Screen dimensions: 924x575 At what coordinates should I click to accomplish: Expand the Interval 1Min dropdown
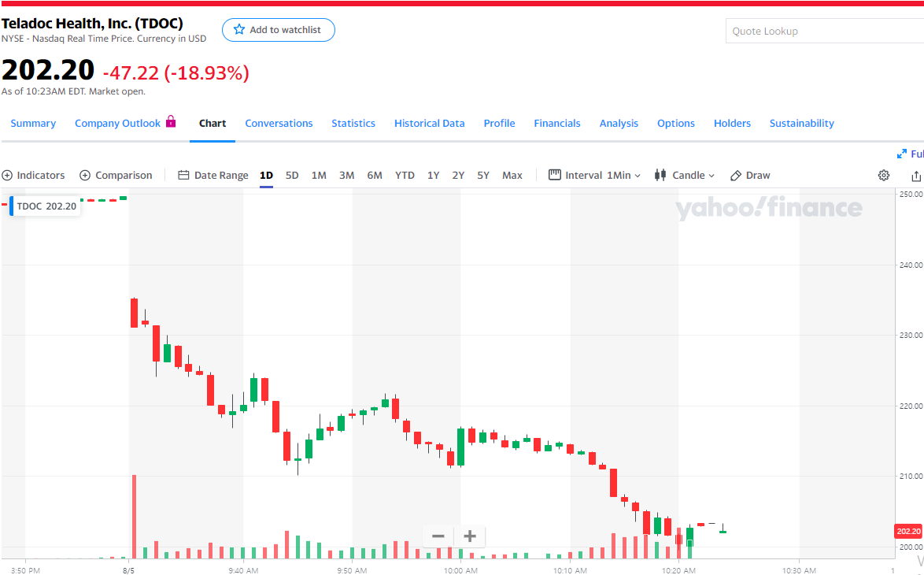(x=595, y=176)
